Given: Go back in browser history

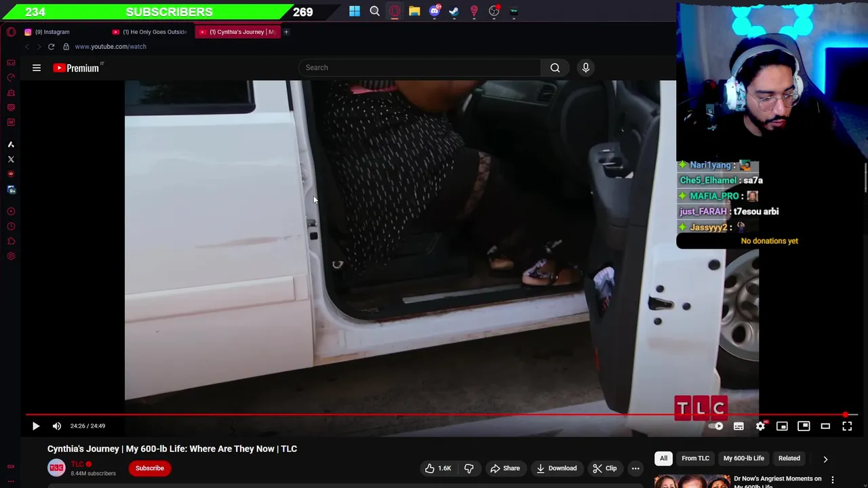Looking at the screenshot, I should (x=27, y=47).
